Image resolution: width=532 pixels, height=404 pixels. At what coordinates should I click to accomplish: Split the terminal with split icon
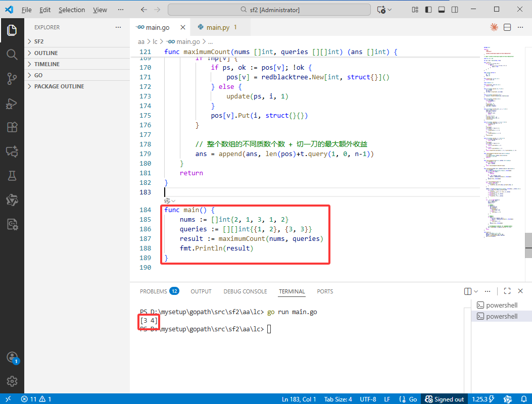[x=467, y=291]
